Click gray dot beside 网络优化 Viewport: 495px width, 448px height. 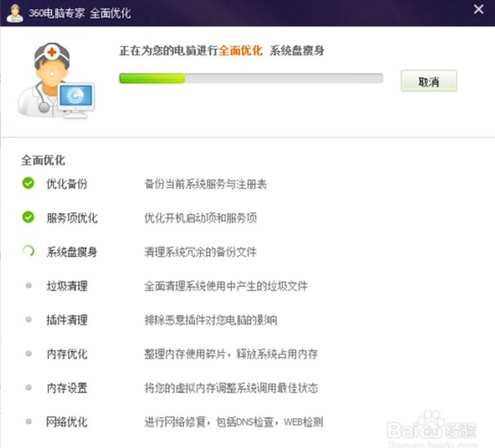(29, 421)
